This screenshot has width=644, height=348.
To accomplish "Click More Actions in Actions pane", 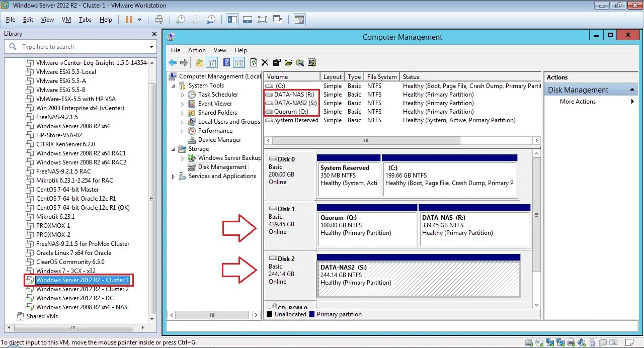I will pyautogui.click(x=578, y=102).
